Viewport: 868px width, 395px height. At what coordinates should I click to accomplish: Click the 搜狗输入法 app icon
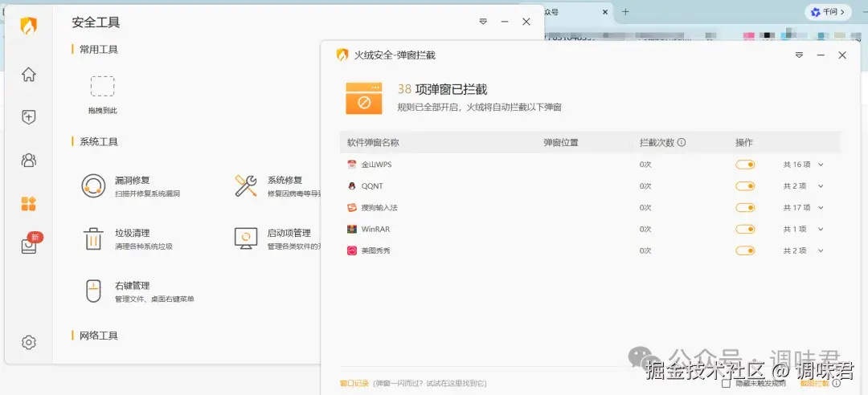pos(351,207)
